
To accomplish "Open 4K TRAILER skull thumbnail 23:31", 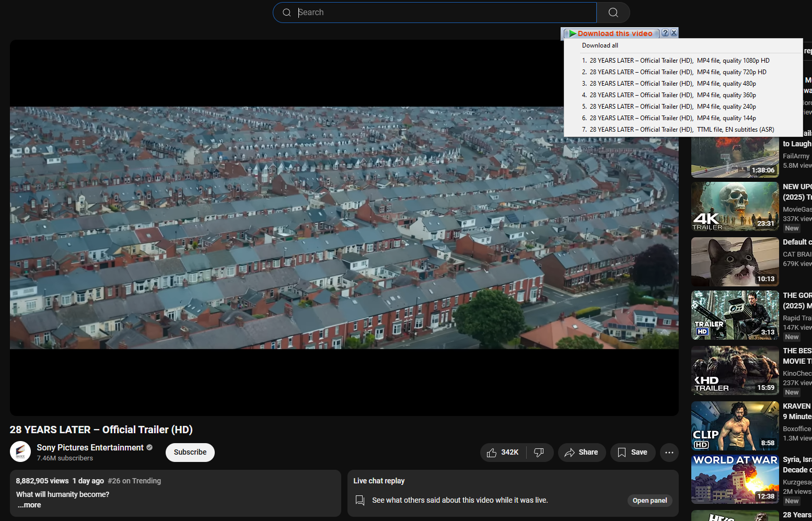I will click(735, 206).
